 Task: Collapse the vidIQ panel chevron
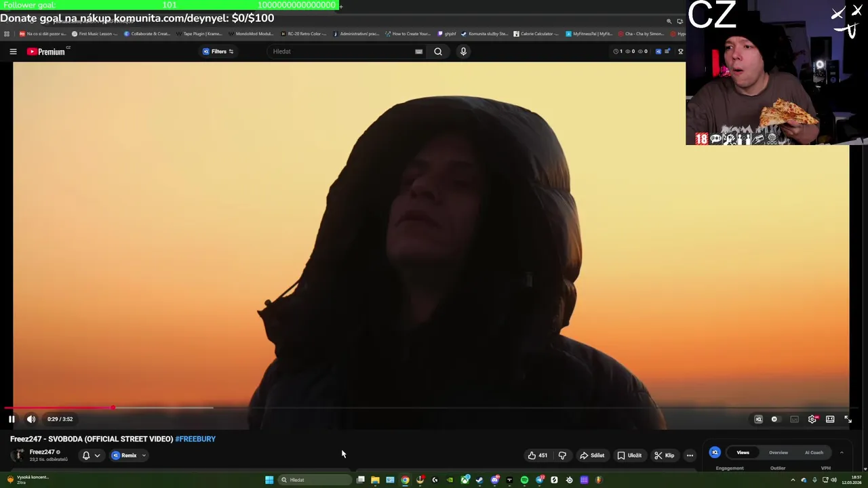pos(842,453)
